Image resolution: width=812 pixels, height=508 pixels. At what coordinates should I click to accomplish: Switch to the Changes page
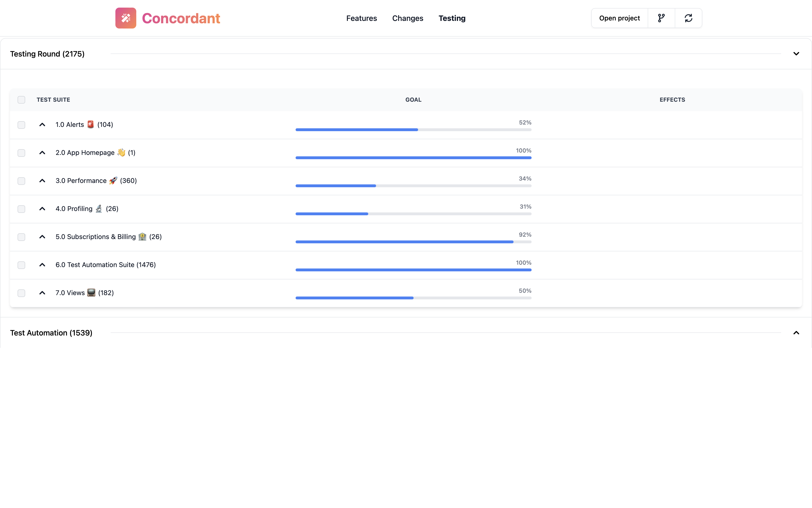[407, 18]
